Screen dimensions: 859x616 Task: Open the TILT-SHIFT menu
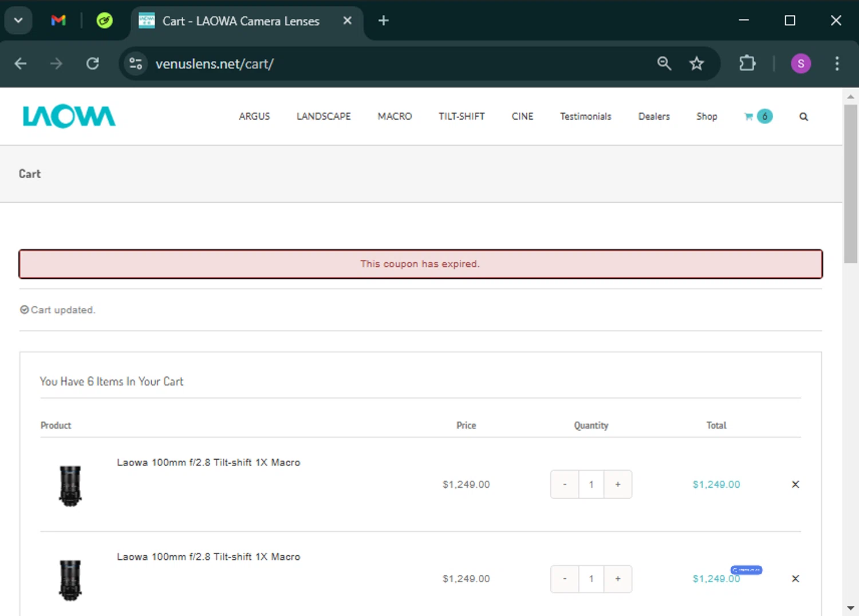point(462,116)
